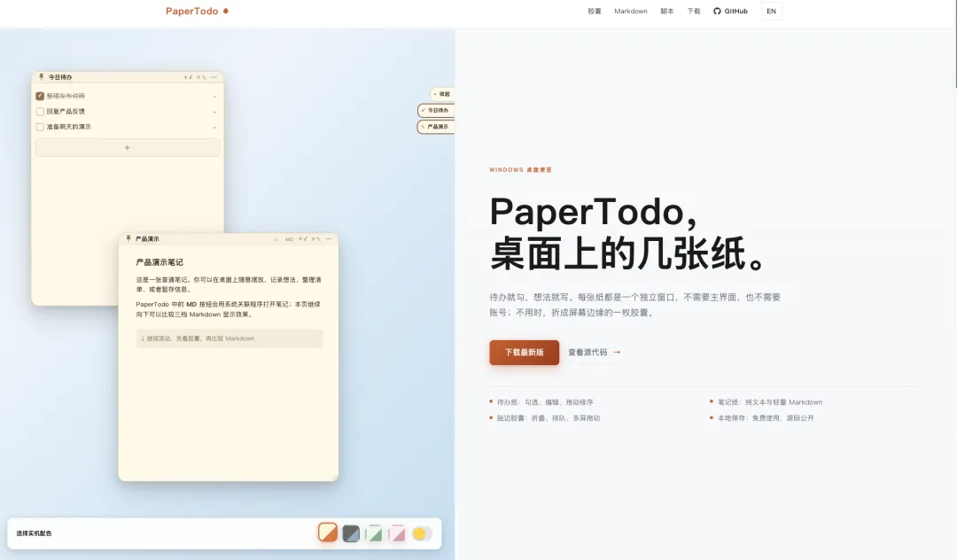Screen dimensions: 957x560
Task: Collapse 今日待办 note with its dash icon
Action: pyautogui.click(x=214, y=77)
